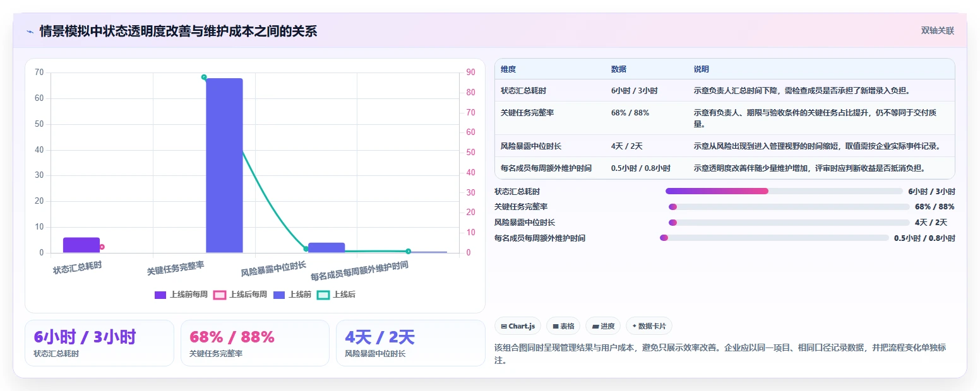Click the 风险暴露中位时长 bar in chart
Viewport: 980px width, 391px height.
pyautogui.click(x=326, y=248)
